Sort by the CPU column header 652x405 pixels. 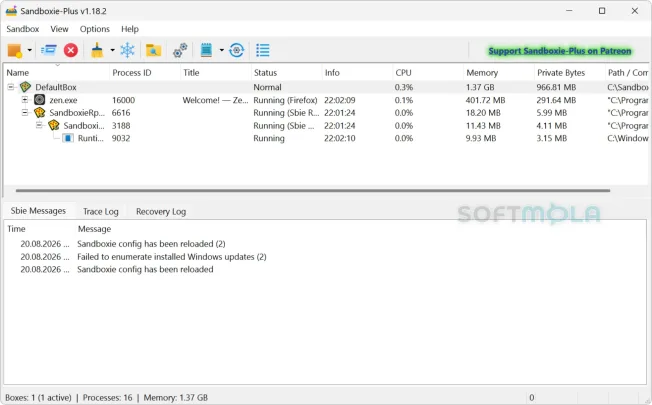[x=428, y=73]
